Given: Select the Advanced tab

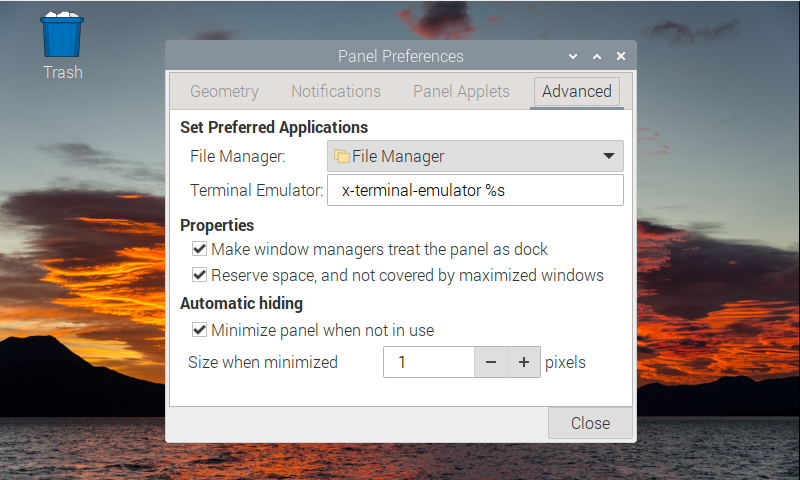Looking at the screenshot, I should click(576, 91).
